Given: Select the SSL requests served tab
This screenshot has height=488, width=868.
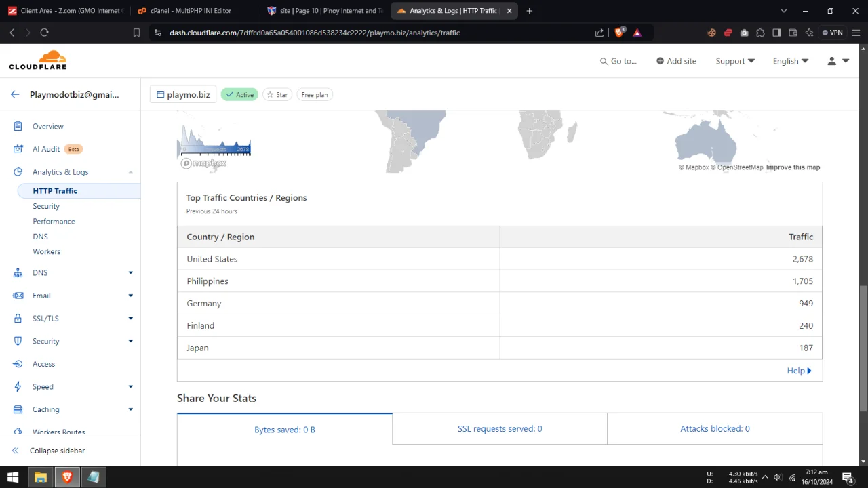Looking at the screenshot, I should [x=500, y=429].
